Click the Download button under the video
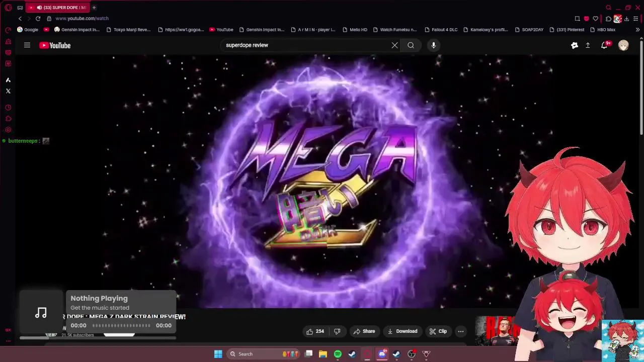The width and height of the screenshot is (644, 362). point(403,331)
